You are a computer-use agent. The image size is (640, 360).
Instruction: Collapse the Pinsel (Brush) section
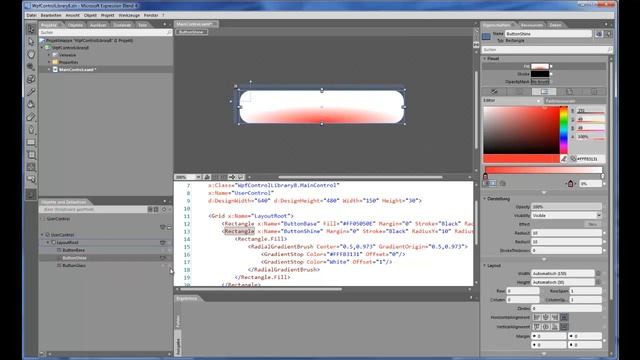coord(485,59)
